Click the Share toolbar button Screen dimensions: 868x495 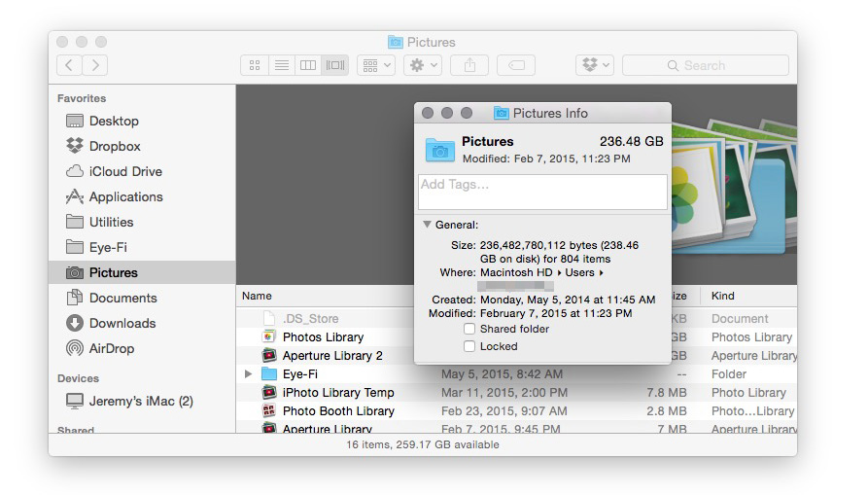point(469,65)
